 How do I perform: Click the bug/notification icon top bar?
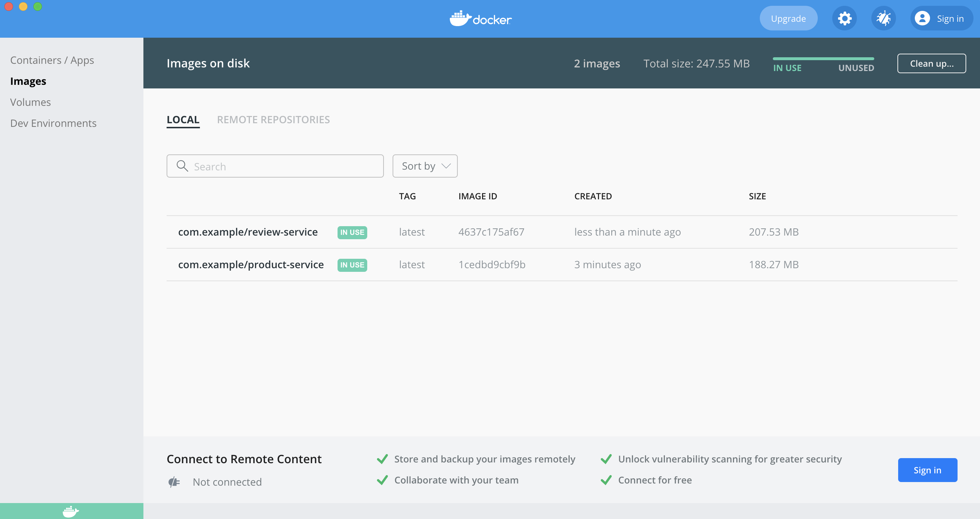pos(883,19)
